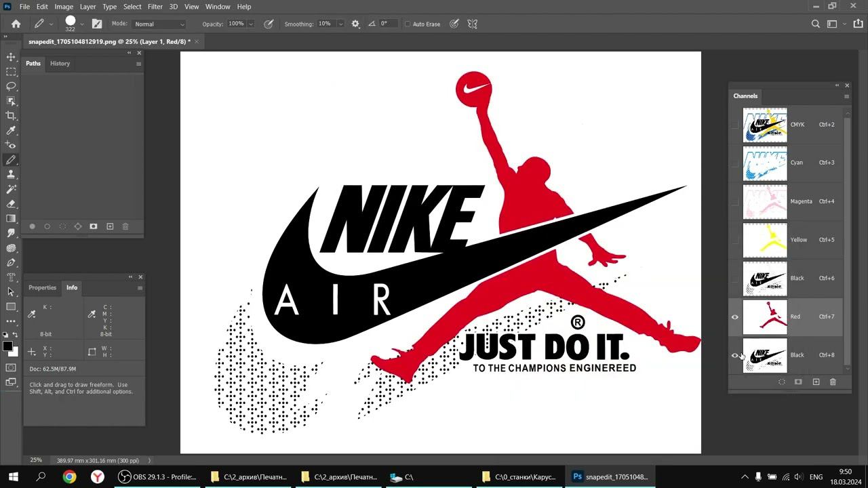The width and height of the screenshot is (868, 488).
Task: Open the Photoshop search icon
Action: click(x=816, y=24)
